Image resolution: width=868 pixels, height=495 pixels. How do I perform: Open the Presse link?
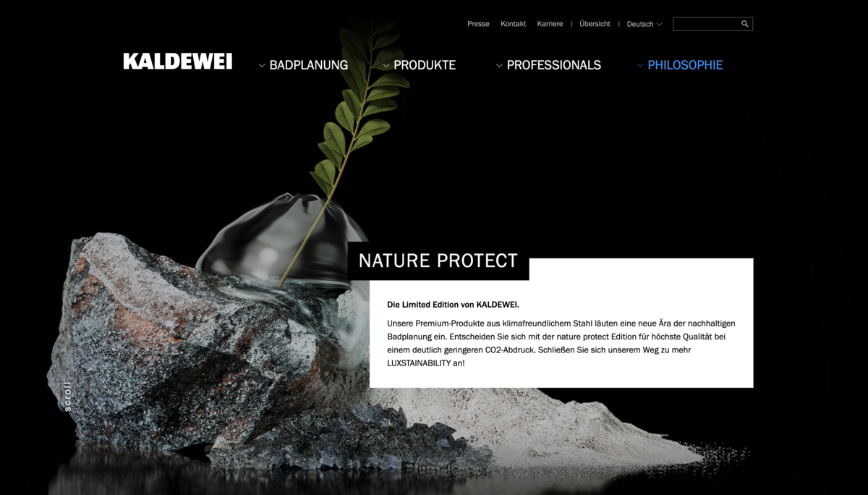click(478, 24)
